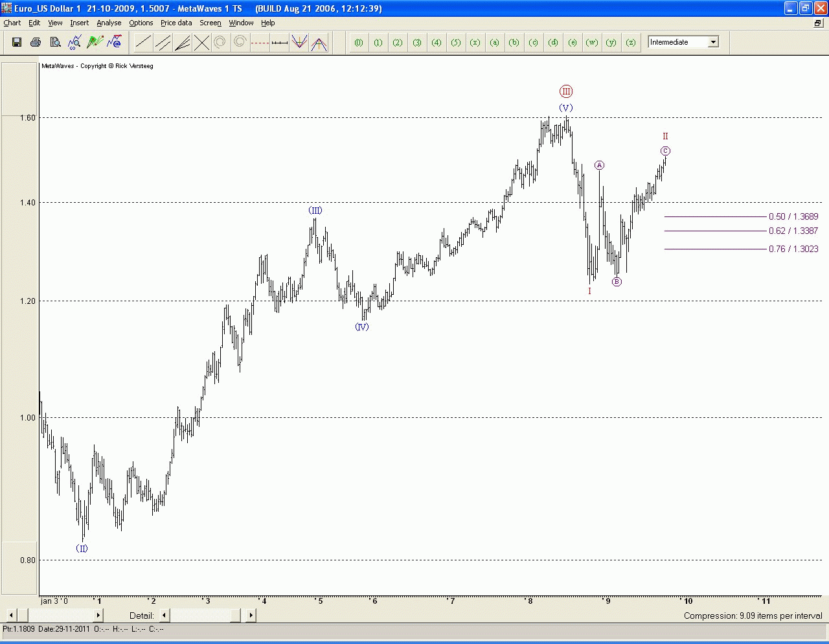Click left arrow of the chart scrollbar
This screenshot has height=644, width=829.
11,615
